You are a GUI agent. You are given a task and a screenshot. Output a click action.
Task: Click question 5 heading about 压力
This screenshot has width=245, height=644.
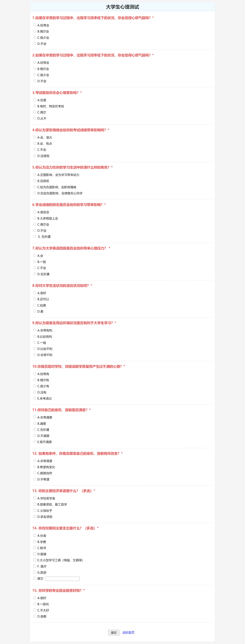click(72, 167)
